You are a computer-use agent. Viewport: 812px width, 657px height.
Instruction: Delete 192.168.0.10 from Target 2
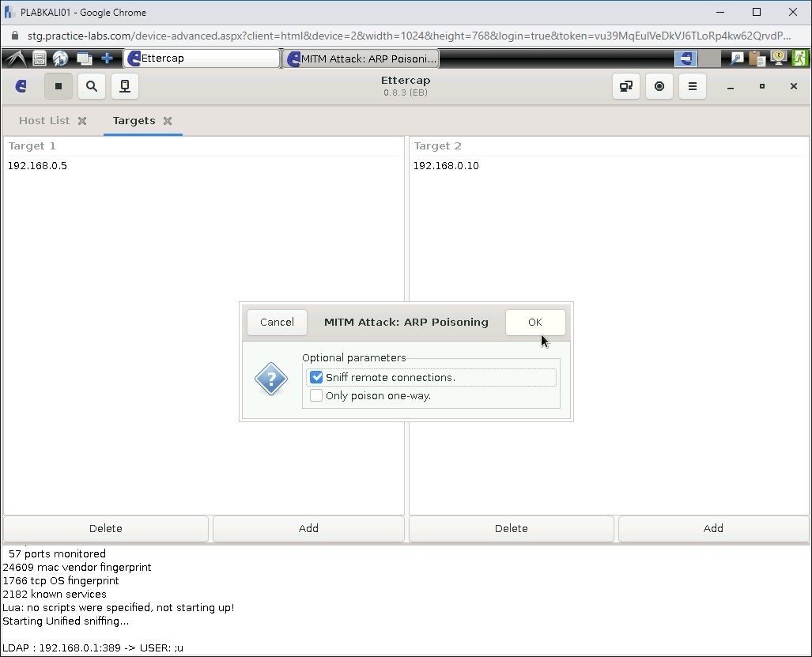[x=511, y=528]
